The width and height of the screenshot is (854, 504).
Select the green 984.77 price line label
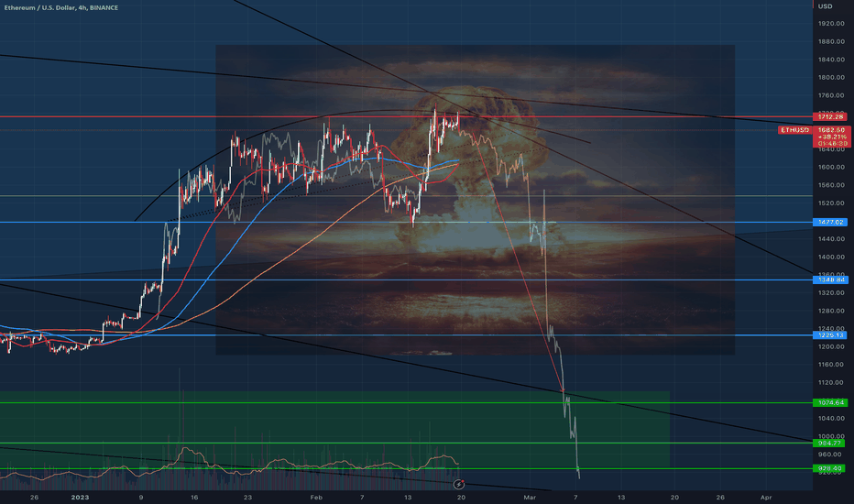(x=829, y=443)
